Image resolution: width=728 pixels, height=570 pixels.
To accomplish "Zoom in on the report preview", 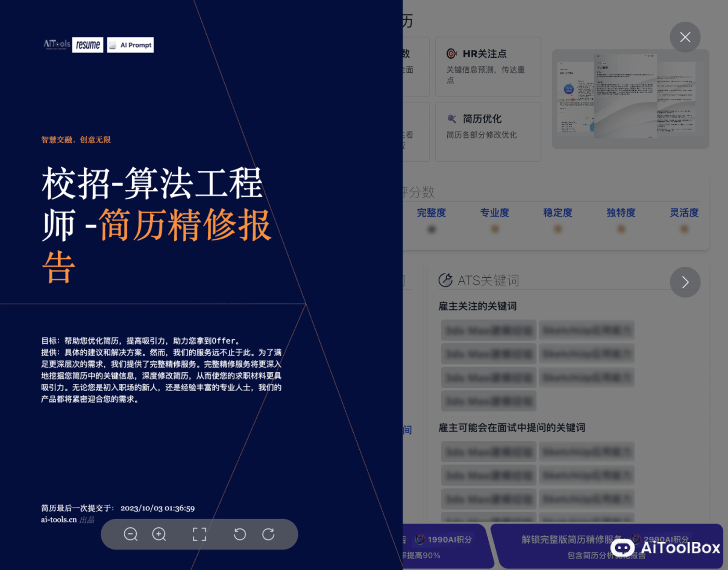I will (x=159, y=534).
